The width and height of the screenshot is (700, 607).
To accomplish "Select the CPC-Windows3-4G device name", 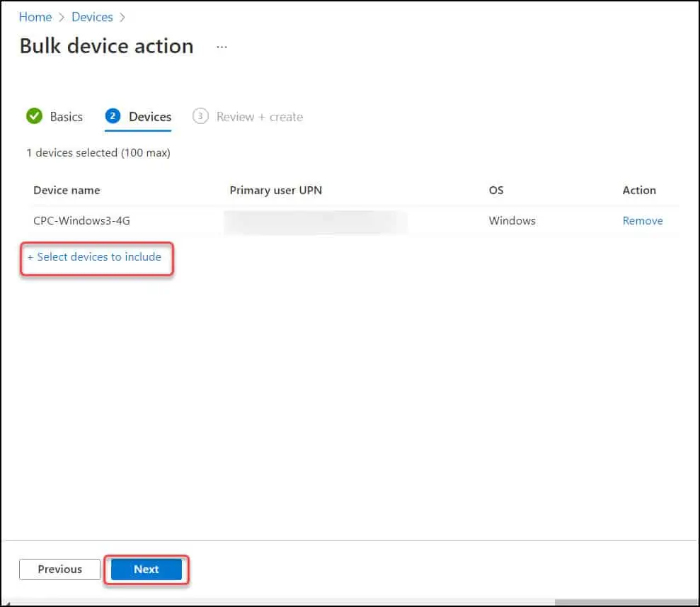I will (81, 221).
